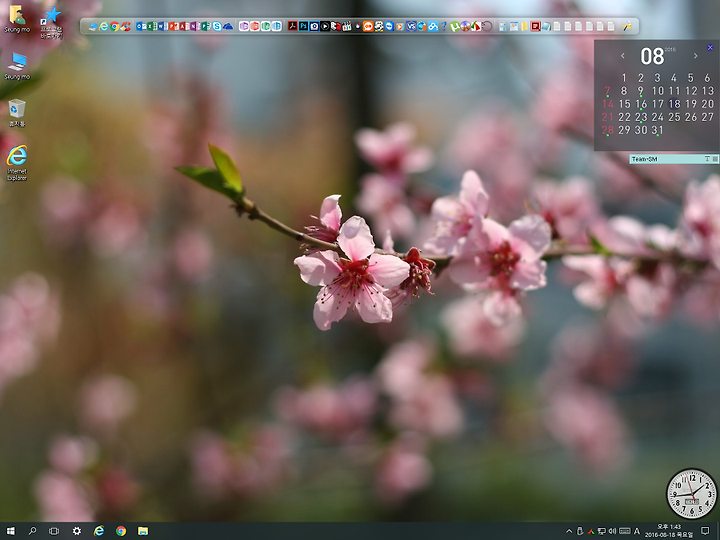Launch Adobe Acrobat from the dock
The width and height of the screenshot is (720, 540).
coord(292,26)
